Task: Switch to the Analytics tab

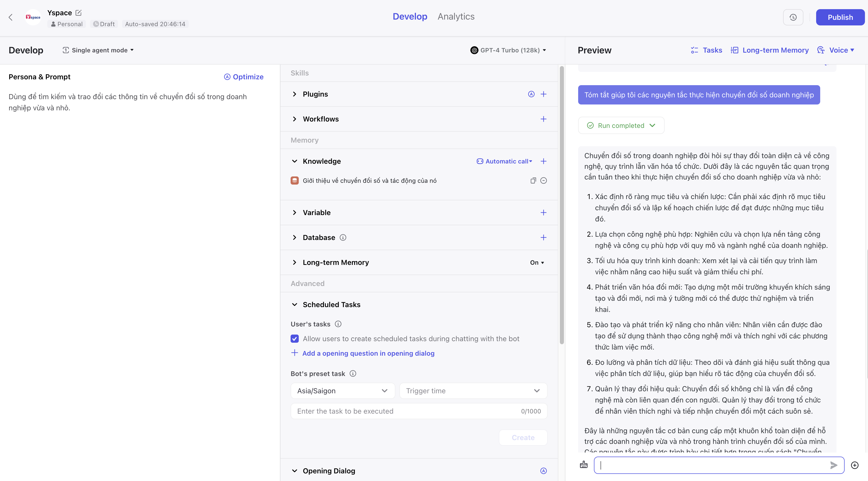Action: [x=456, y=17]
